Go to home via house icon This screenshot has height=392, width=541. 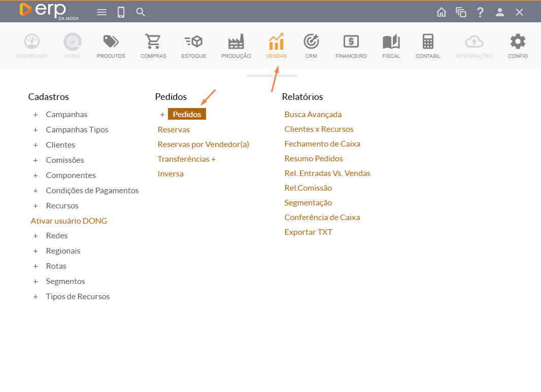442,12
